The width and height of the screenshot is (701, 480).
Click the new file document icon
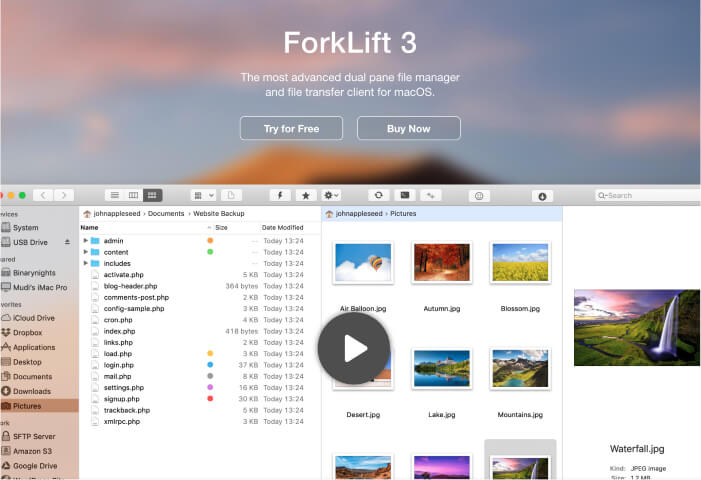click(x=231, y=195)
